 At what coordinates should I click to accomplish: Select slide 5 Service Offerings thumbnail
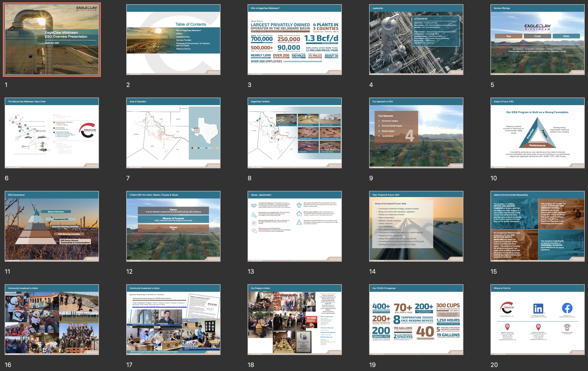click(538, 40)
